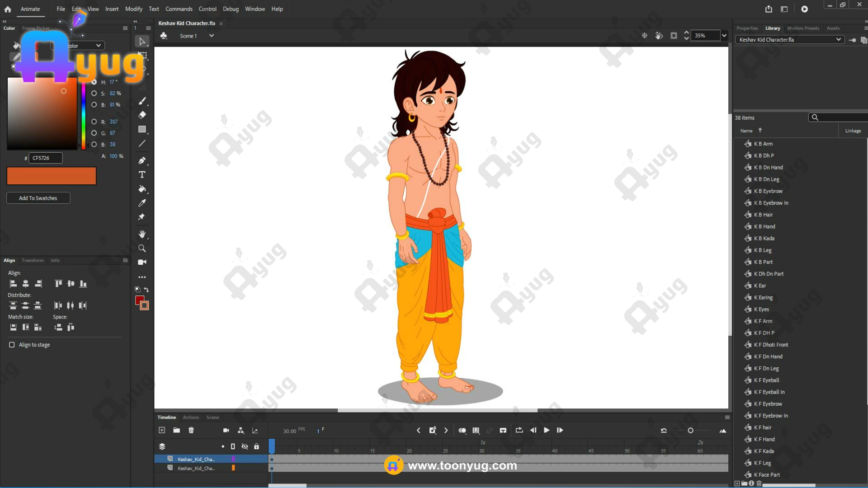Open the Keshav Kid Character.fla library dropdown
This screenshot has height=488, width=868.
coord(838,40)
